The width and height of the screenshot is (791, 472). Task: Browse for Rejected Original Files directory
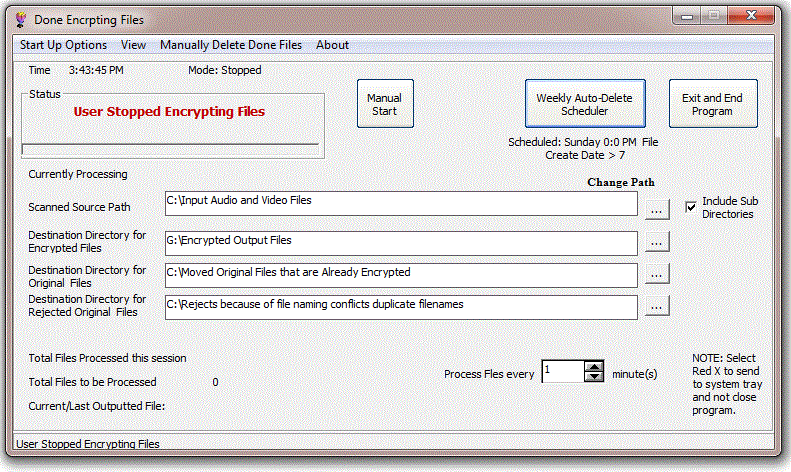tap(657, 306)
